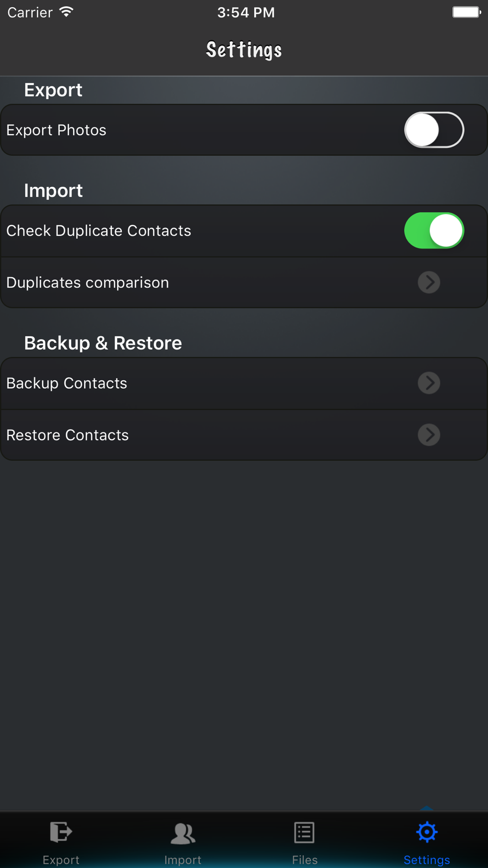Tap the Duplicates comparison row text

click(x=88, y=283)
